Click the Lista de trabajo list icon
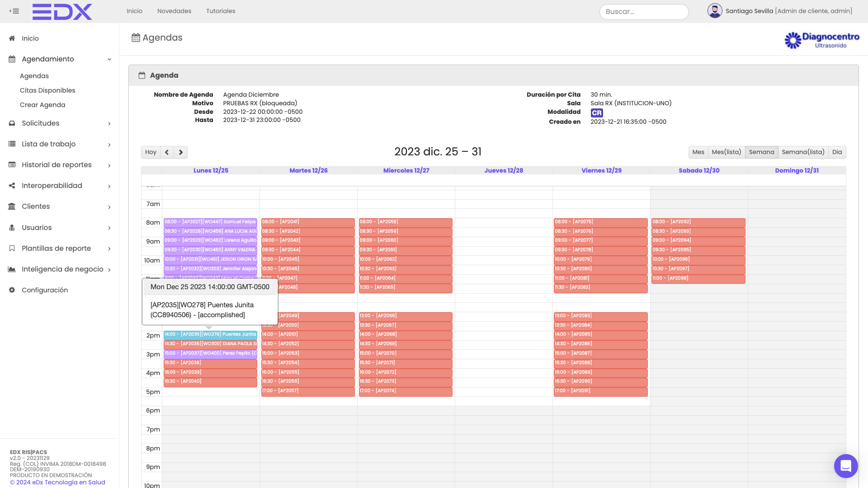Image resolution: width=868 pixels, height=488 pixels. pyautogui.click(x=12, y=144)
